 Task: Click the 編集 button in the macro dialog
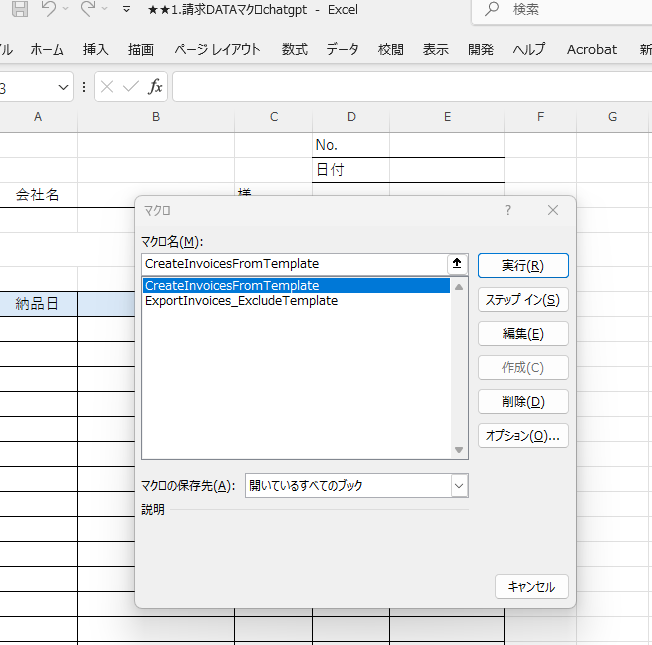523,334
